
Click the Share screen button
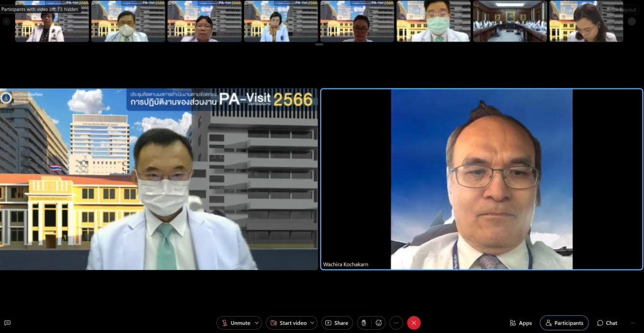[336, 323]
